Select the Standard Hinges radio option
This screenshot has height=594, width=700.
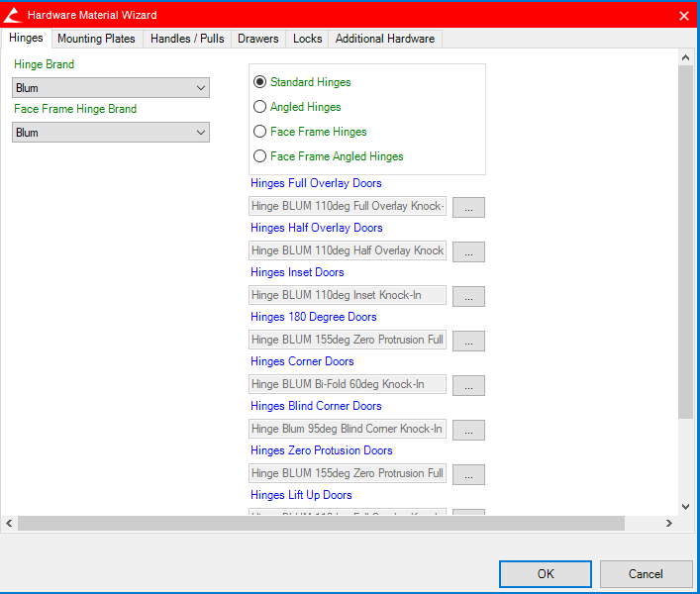tap(260, 82)
